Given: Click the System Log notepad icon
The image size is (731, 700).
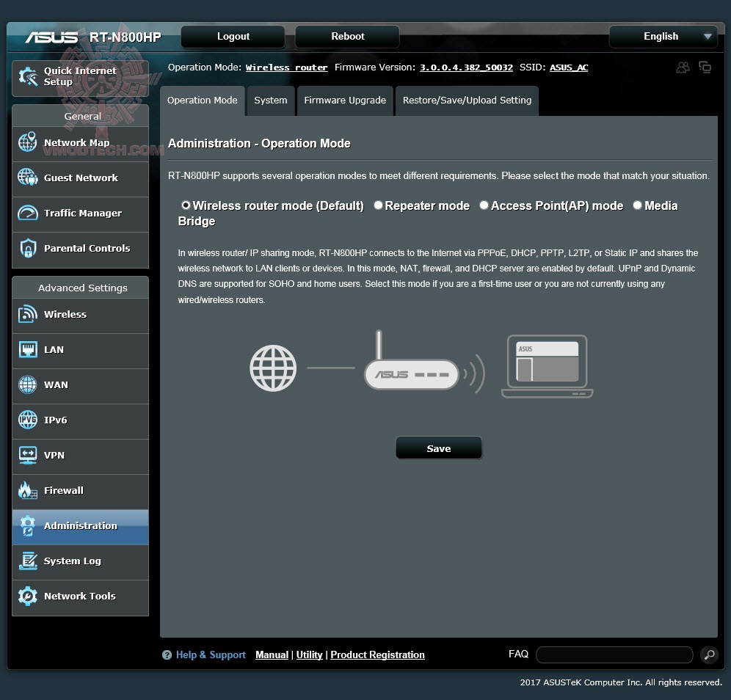Looking at the screenshot, I should (28, 561).
